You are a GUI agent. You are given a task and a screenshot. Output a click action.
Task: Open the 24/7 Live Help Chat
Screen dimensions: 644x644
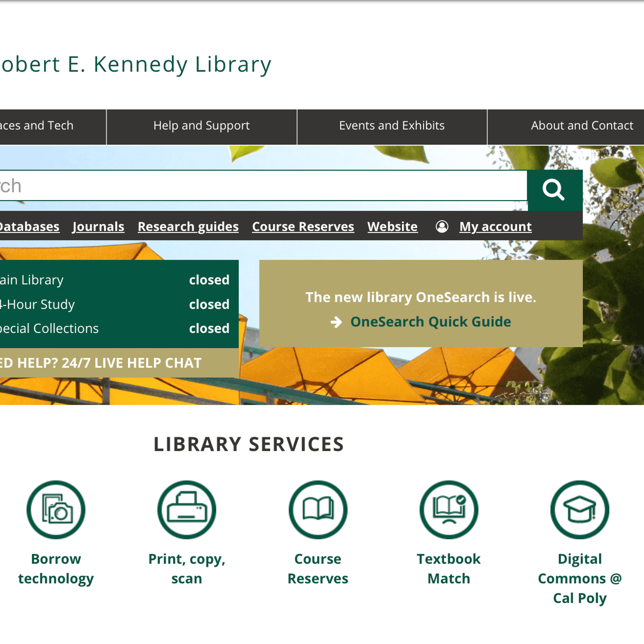pyautogui.click(x=100, y=363)
